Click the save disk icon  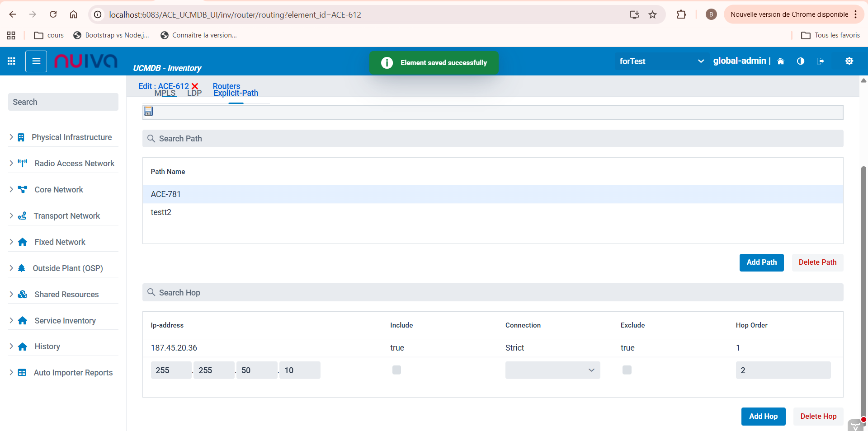[148, 111]
